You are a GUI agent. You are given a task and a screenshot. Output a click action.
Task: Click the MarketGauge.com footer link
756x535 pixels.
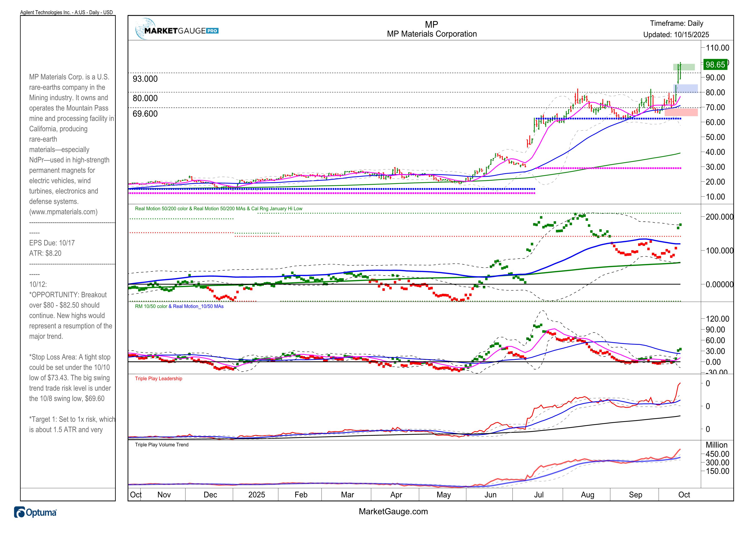(393, 511)
